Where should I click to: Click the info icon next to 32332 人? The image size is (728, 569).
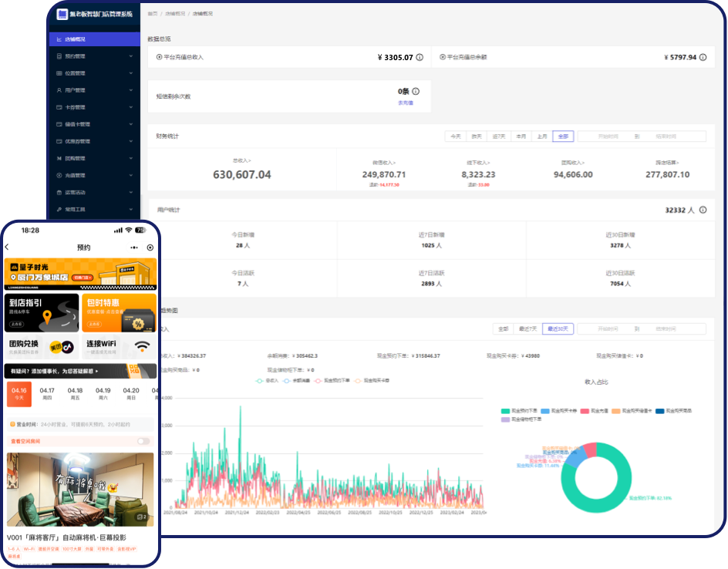[x=703, y=210]
